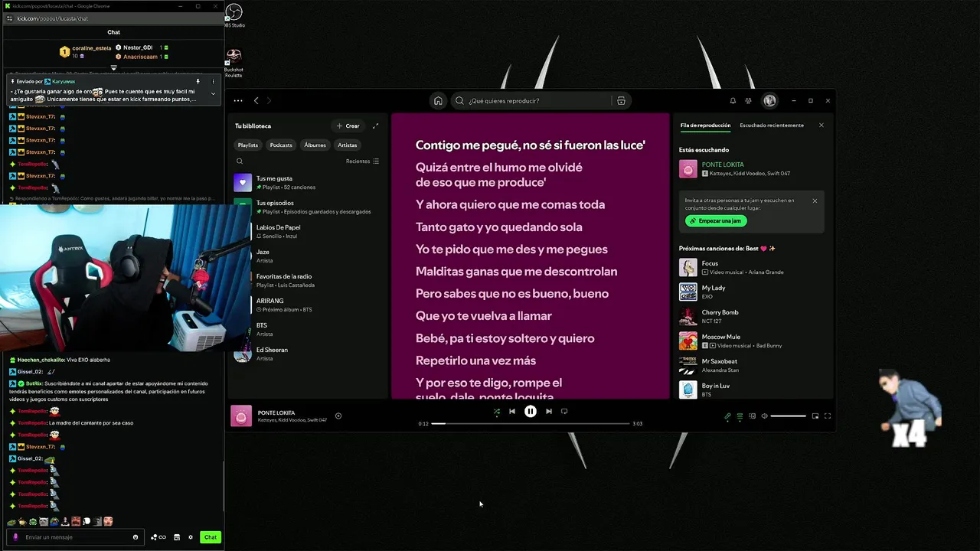Image resolution: width=980 pixels, height=551 pixels.
Task: Switch to Fila de reproducción tab
Action: click(x=705, y=126)
